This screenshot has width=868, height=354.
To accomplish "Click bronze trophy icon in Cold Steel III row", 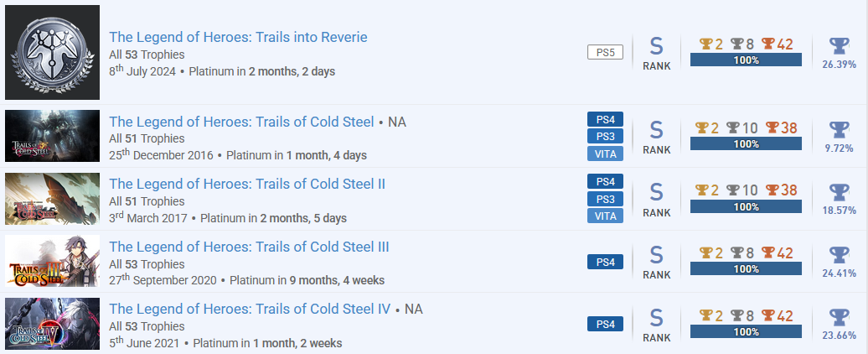I will pos(767,252).
